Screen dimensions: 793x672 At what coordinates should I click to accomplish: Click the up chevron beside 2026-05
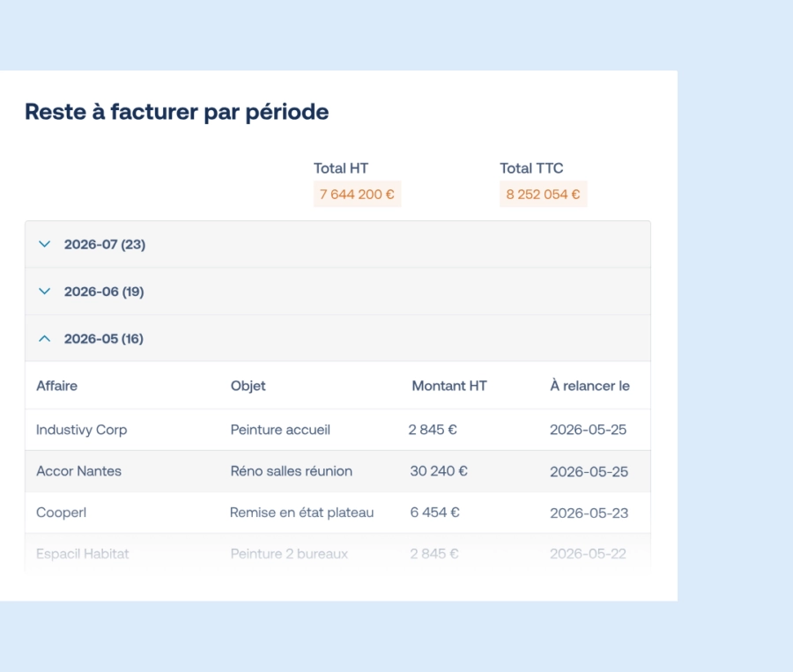pyautogui.click(x=45, y=338)
